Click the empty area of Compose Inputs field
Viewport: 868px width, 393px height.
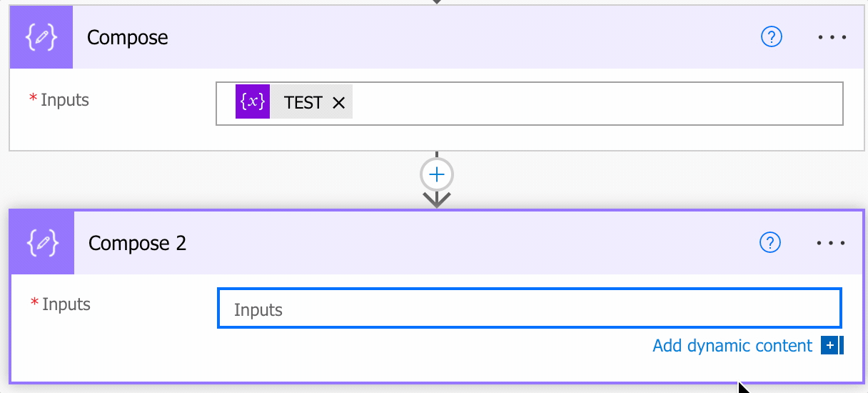pos(592,104)
